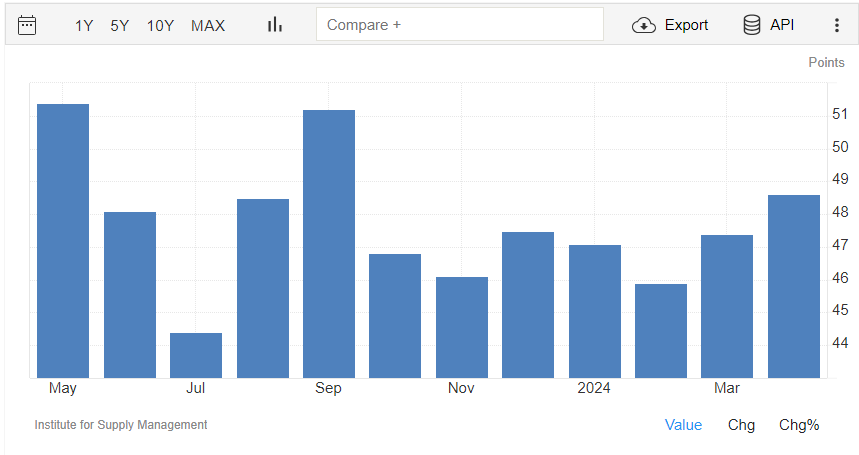The width and height of the screenshot is (859, 455).
Task: Open the Institute for Supply Management source
Action: click(121, 425)
